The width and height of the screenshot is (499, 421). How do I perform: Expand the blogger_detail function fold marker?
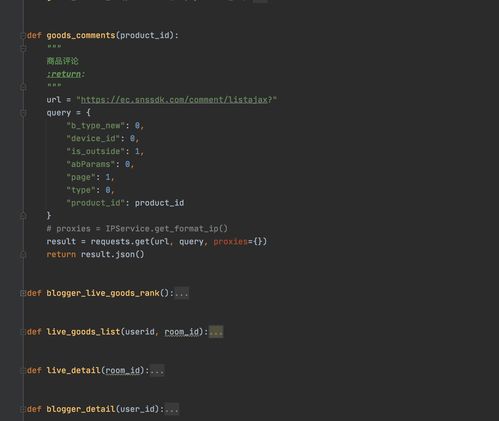(x=23, y=409)
